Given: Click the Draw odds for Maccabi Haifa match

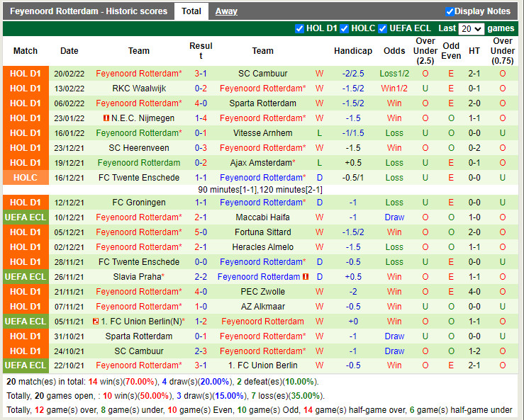Looking at the screenshot, I should click(x=394, y=217).
